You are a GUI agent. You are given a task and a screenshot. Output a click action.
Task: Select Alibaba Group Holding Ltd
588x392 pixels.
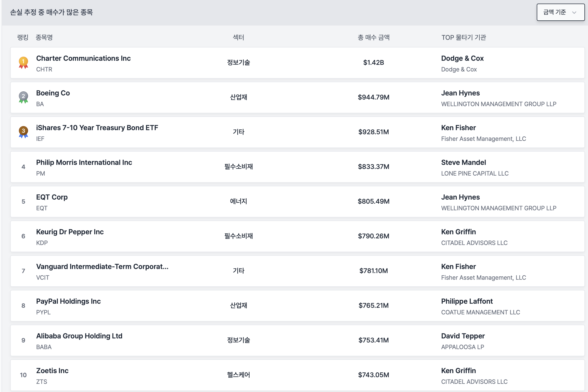[x=79, y=336]
